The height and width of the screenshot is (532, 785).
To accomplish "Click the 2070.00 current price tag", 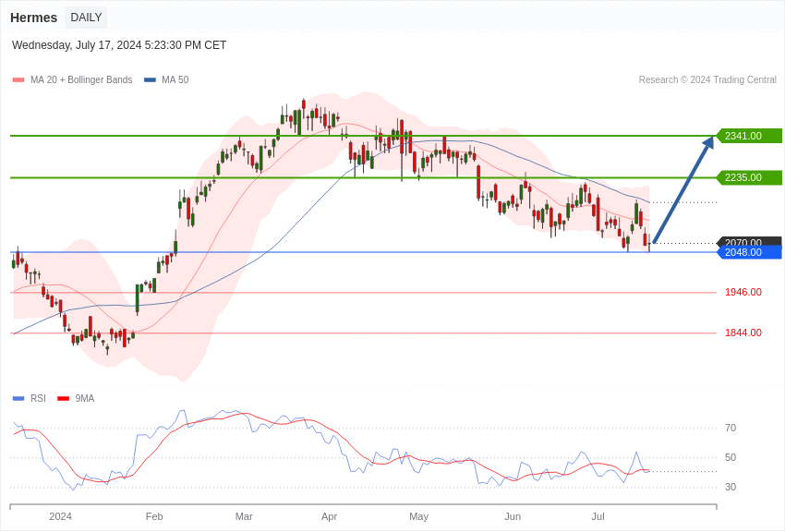I will click(x=749, y=241).
